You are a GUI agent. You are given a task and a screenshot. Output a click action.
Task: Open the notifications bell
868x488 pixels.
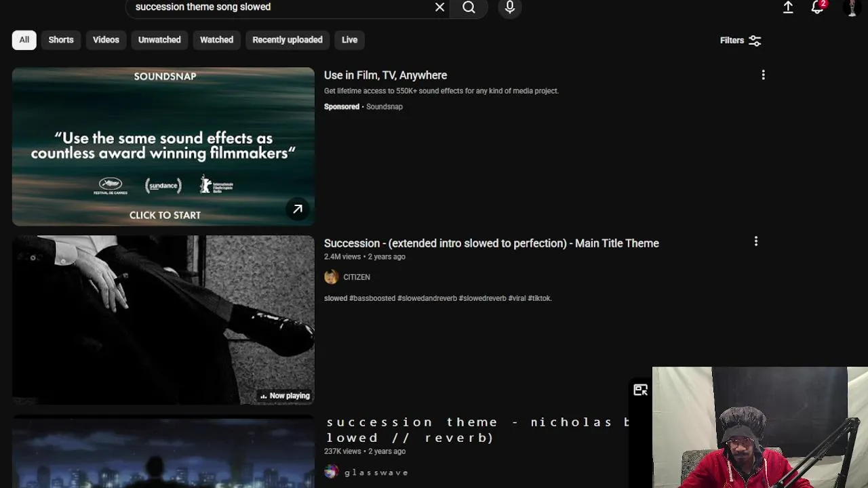click(818, 7)
